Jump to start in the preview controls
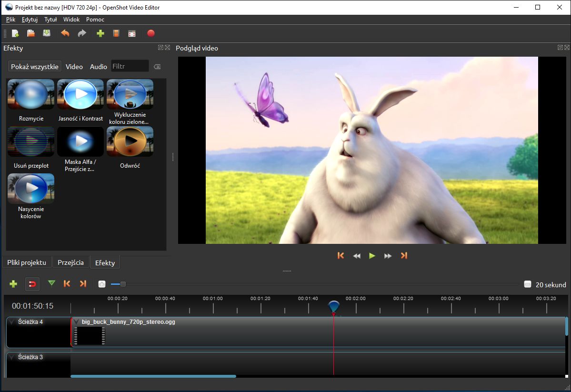This screenshot has height=392, width=571. click(x=341, y=256)
